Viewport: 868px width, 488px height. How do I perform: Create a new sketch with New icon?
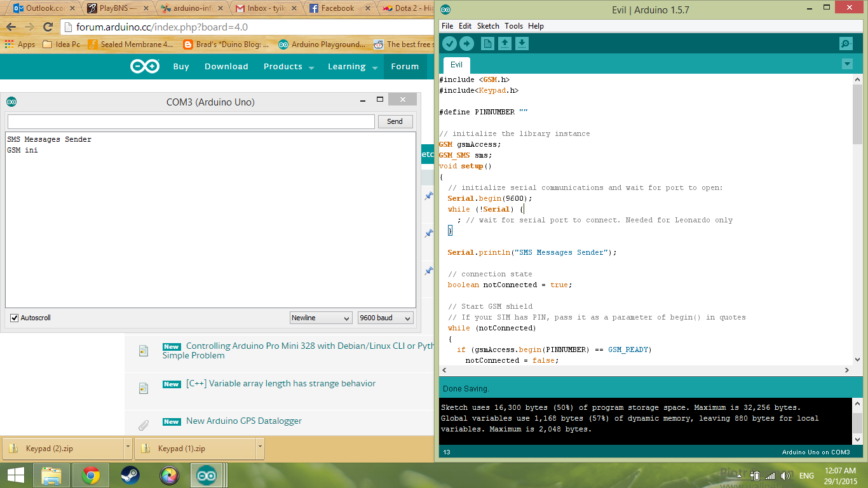[x=487, y=43]
